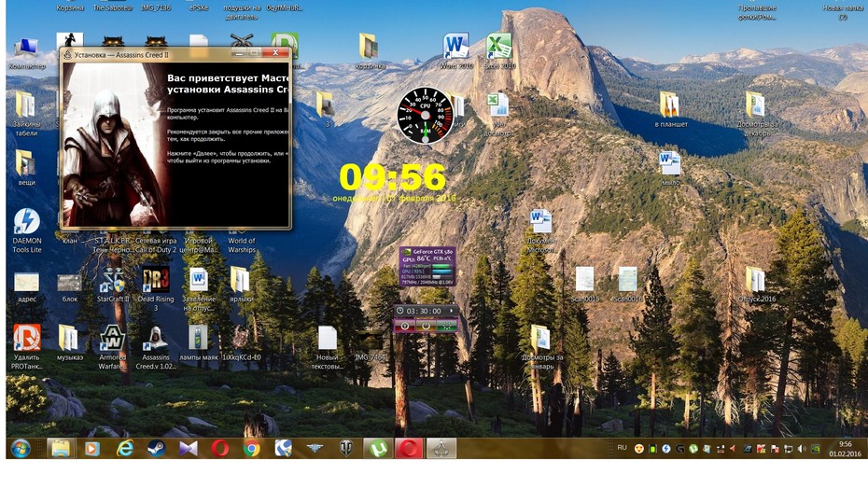868x488 pixels.
Task: Open Google Chrome from the taskbar
Action: click(252, 448)
